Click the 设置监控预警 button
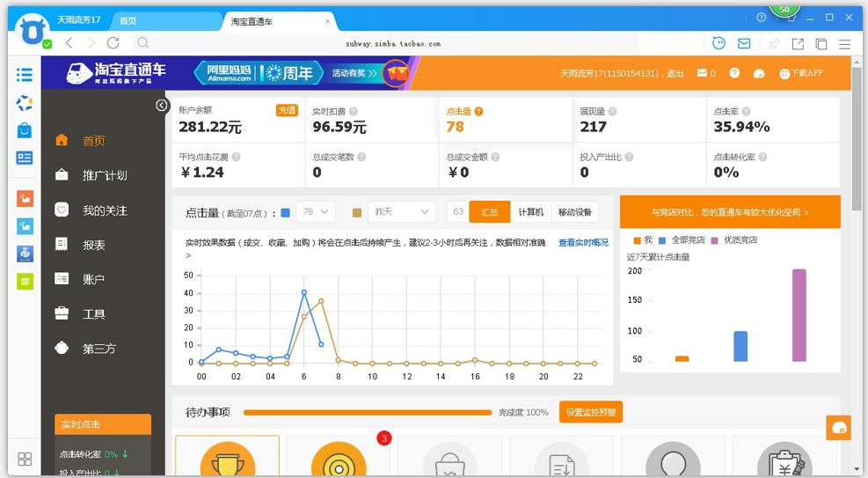 (591, 412)
